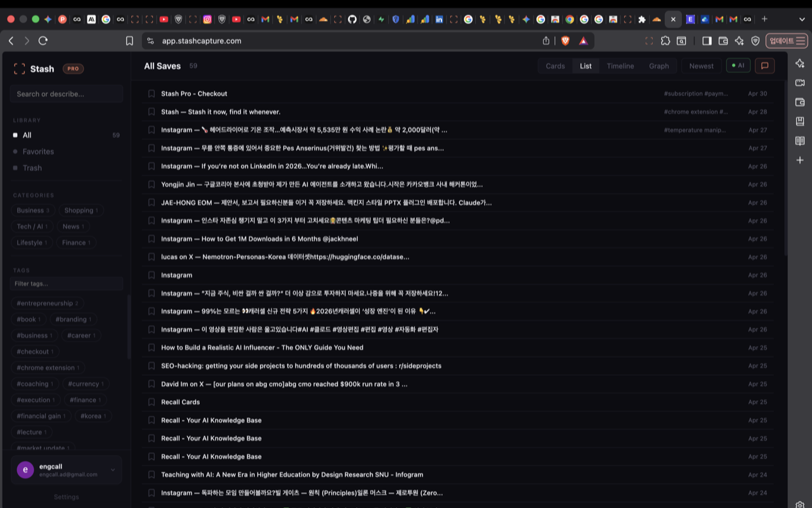Toggle bookmark on David Im on X row
Screen dimensions: 812x508
152,384
